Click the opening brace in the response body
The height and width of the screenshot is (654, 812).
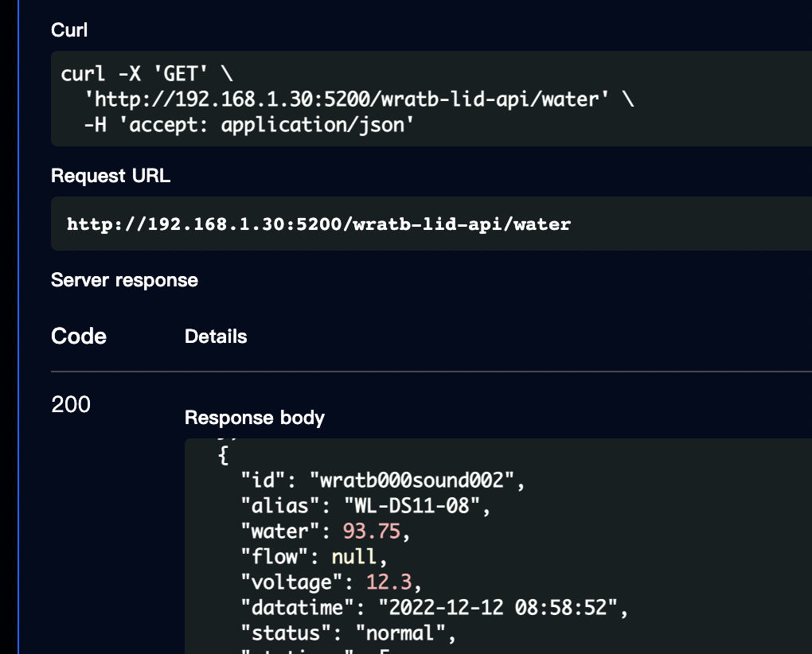pos(222,456)
